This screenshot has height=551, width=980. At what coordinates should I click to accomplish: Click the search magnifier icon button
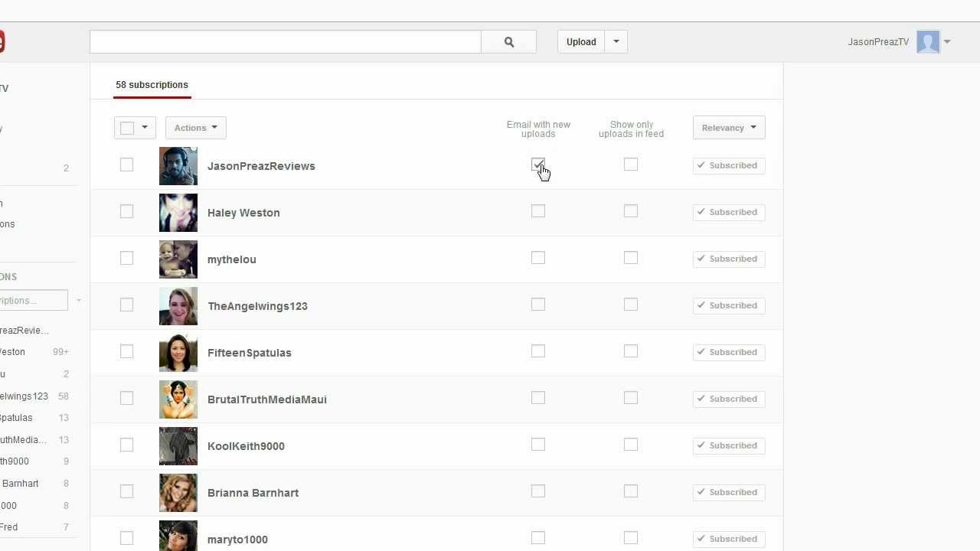point(508,42)
